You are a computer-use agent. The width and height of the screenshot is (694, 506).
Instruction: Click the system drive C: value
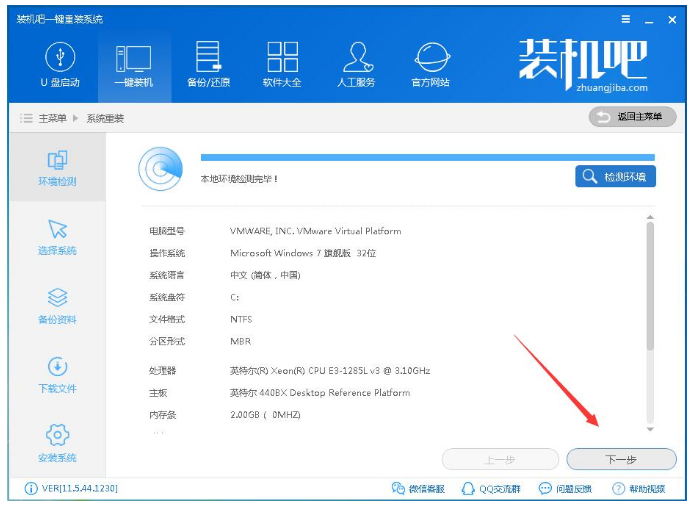[x=235, y=297]
